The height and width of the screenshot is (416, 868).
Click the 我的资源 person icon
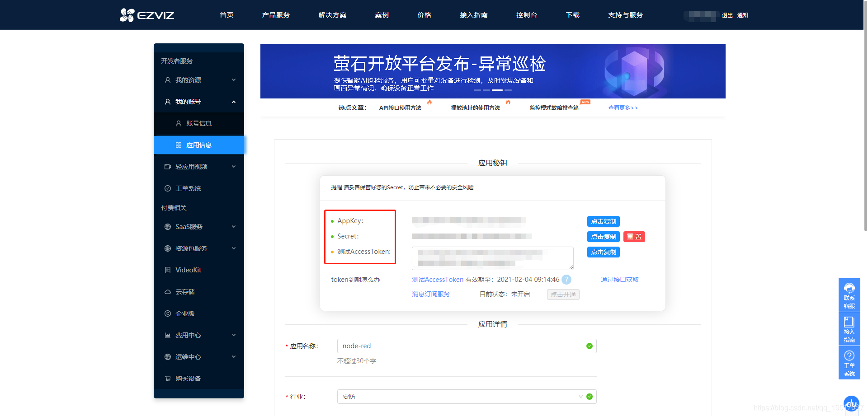point(168,80)
